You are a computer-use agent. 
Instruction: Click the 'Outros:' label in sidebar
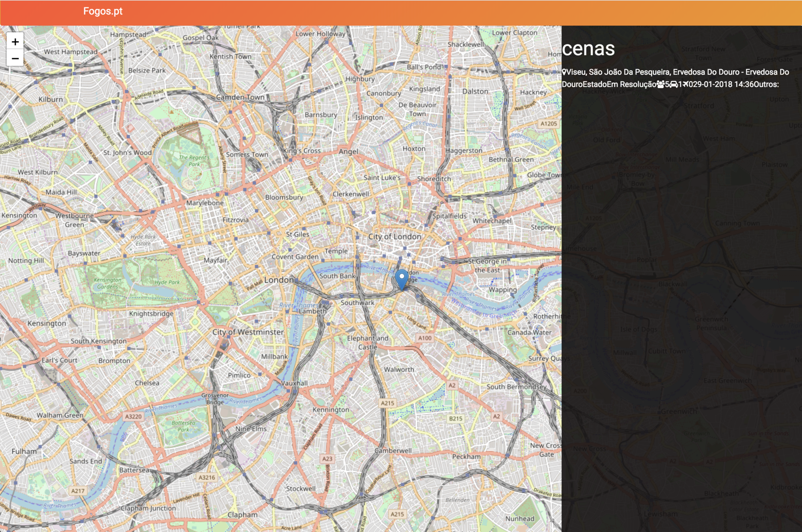pos(766,84)
